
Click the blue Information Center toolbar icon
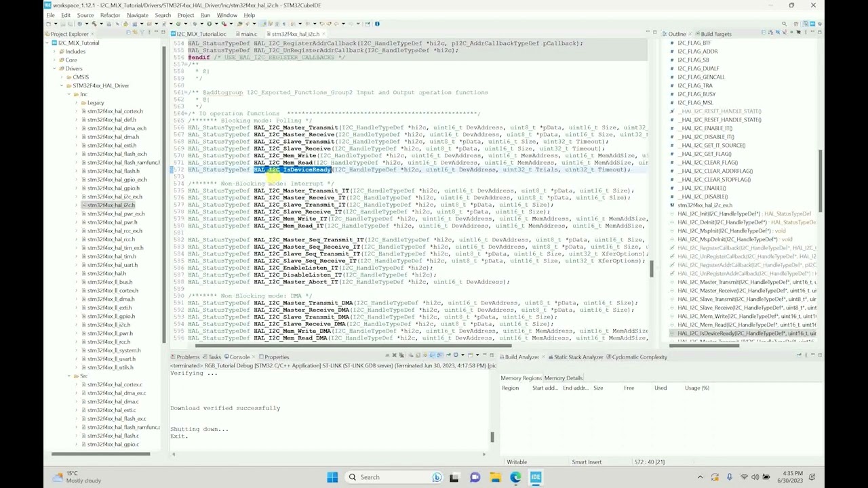pyautogui.click(x=377, y=24)
